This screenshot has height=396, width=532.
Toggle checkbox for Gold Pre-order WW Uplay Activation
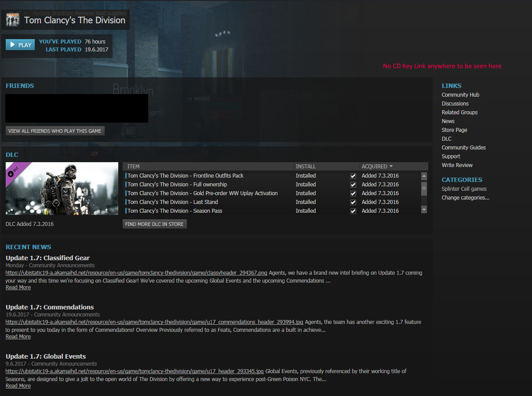click(353, 193)
